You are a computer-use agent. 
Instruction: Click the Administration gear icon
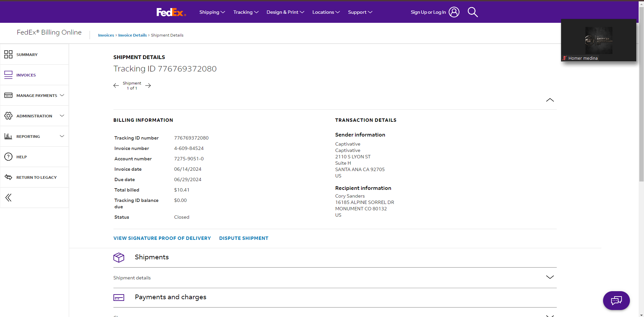(x=8, y=116)
